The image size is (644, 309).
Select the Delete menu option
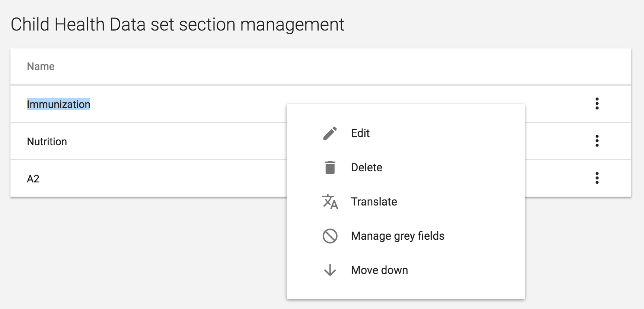[x=367, y=168]
